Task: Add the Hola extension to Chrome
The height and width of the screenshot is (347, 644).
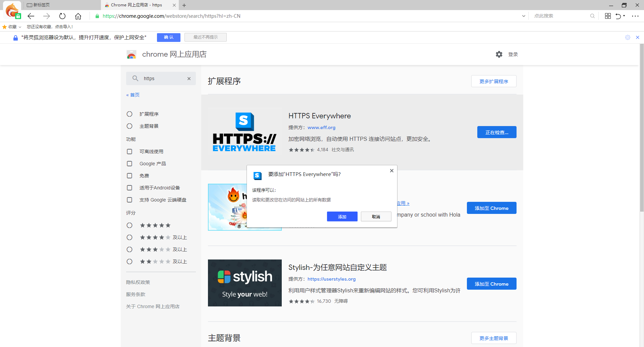Action: click(x=491, y=208)
